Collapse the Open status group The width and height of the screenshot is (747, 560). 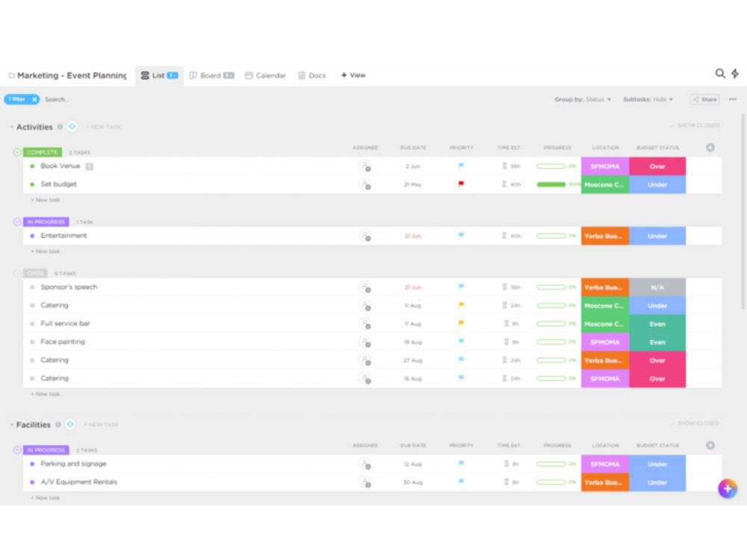pyautogui.click(x=17, y=273)
